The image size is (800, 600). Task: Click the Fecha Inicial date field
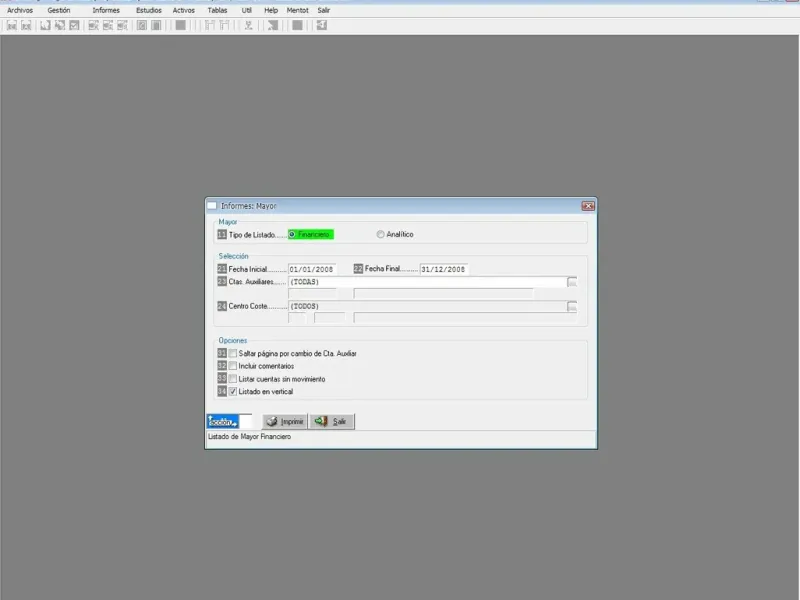tap(312, 269)
